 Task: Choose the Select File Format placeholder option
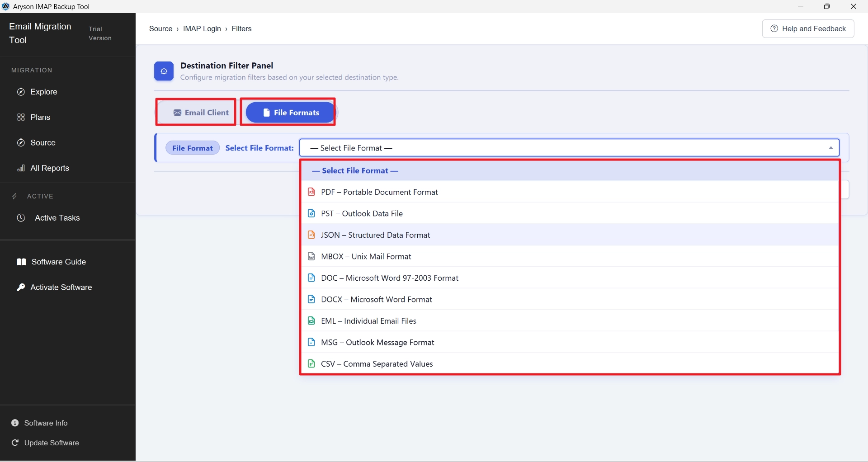(x=570, y=170)
